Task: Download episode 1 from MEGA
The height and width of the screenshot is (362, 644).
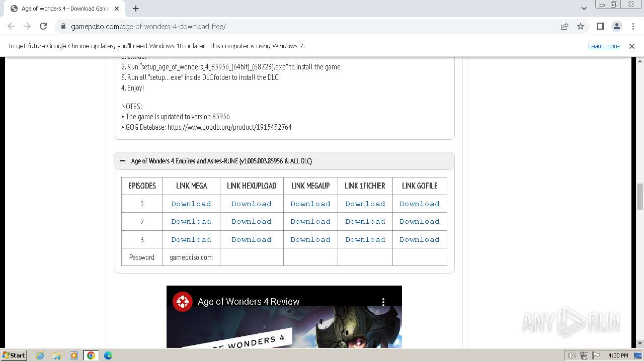Action: [191, 204]
